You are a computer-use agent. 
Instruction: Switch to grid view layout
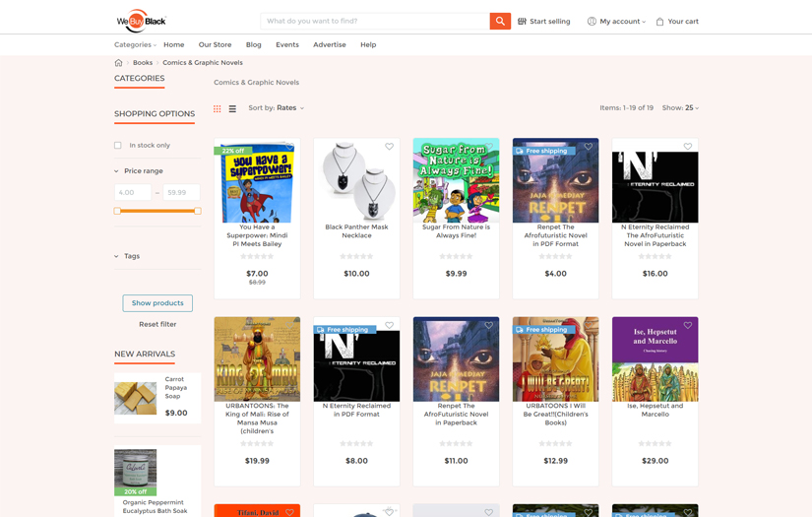(218, 108)
